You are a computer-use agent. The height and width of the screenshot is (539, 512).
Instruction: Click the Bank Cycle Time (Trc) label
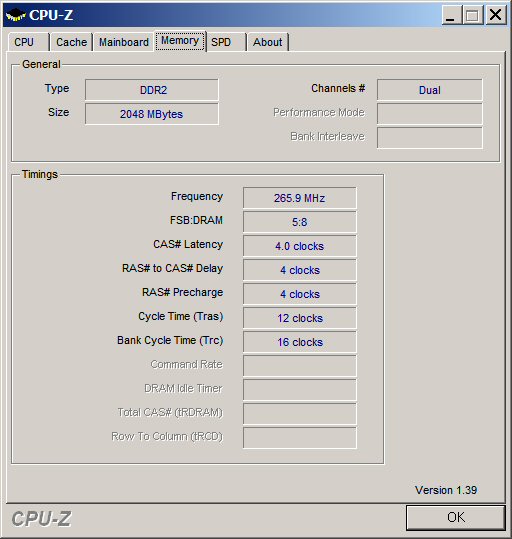pyautogui.click(x=170, y=340)
